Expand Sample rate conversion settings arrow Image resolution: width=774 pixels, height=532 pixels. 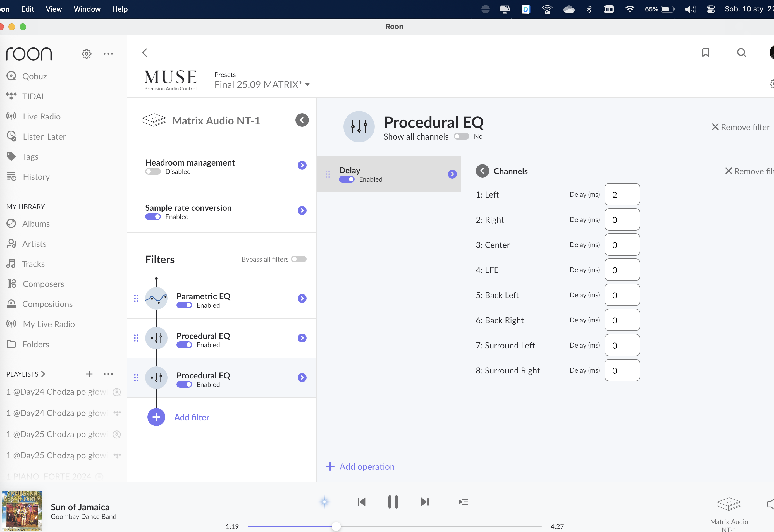[x=302, y=210]
